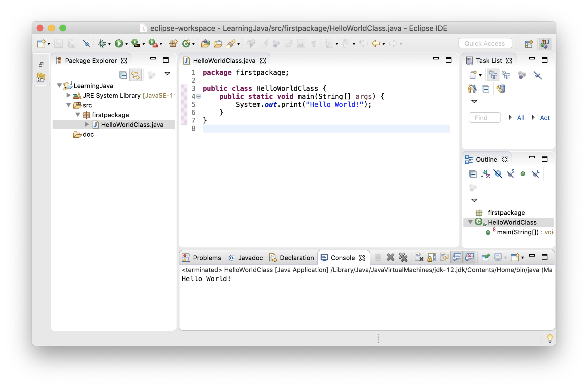This screenshot has height=388, width=588.
Task: Click the Debug bug icon
Action: [102, 43]
